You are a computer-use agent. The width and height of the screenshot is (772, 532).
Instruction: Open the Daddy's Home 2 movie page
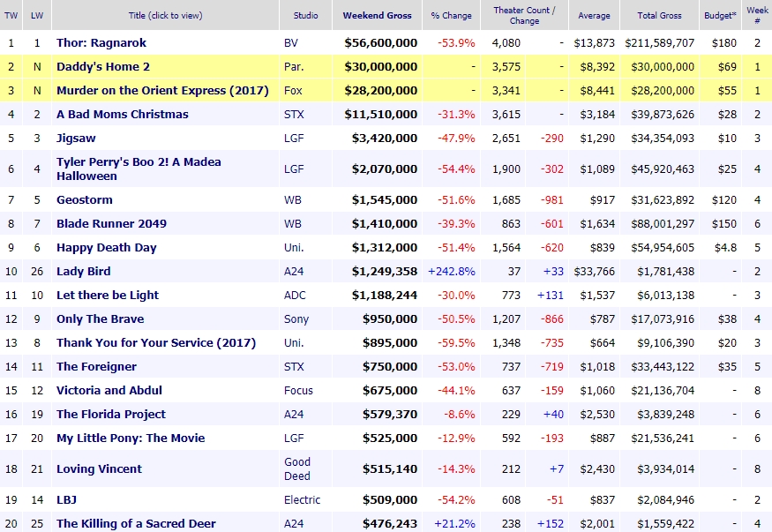coord(103,66)
